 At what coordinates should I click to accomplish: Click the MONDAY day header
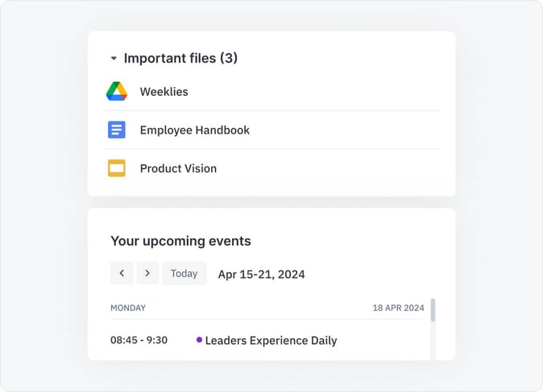128,307
